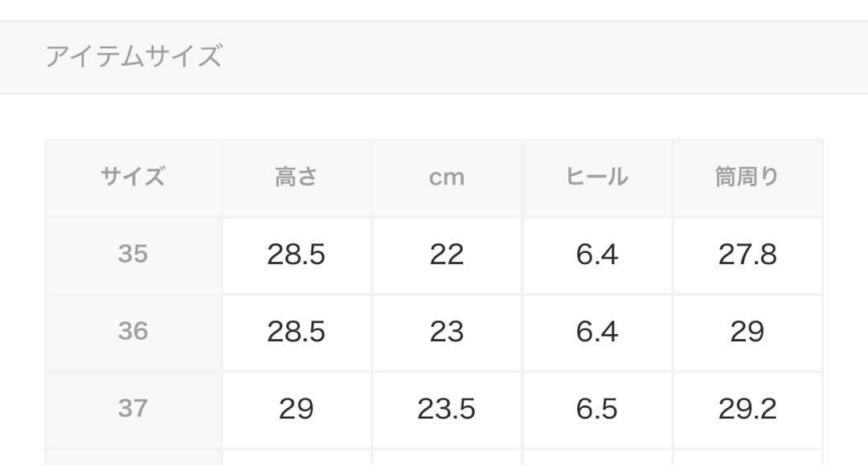Select size 37 row label

[x=133, y=410]
